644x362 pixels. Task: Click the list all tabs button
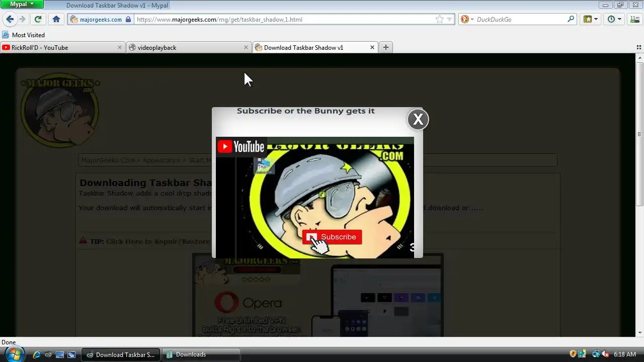pyautogui.click(x=639, y=47)
